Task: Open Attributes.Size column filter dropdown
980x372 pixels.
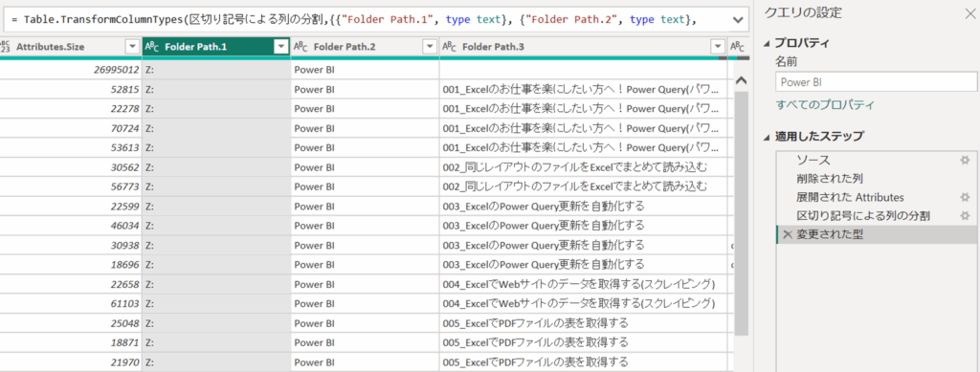Action: 132,47
